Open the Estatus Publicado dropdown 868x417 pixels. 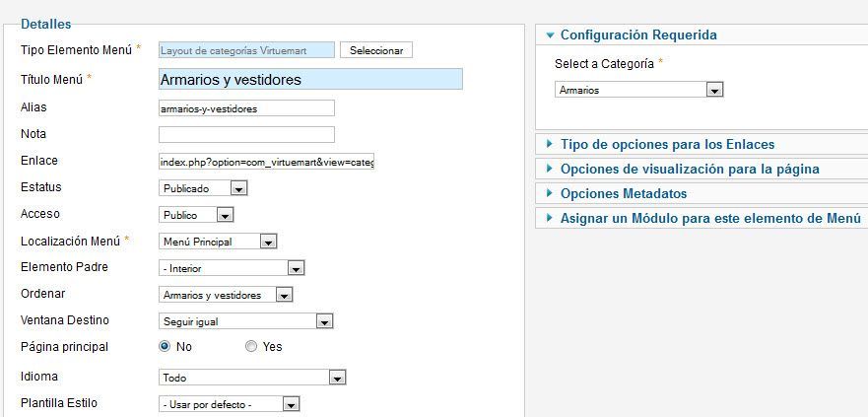(203, 188)
